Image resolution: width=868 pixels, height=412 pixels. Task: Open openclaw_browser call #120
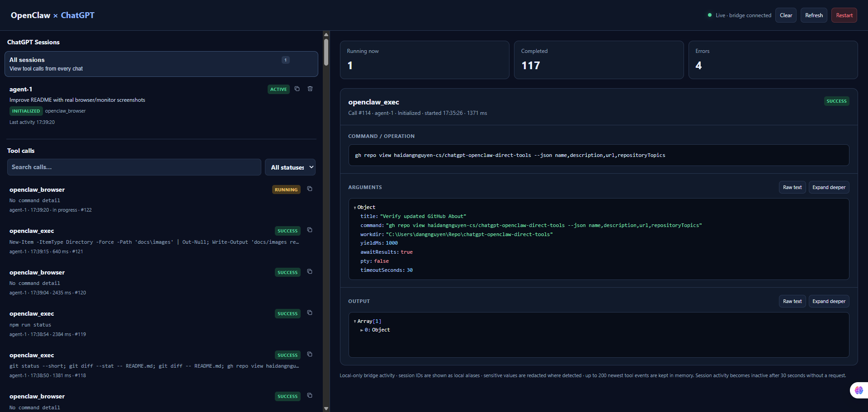(x=161, y=282)
